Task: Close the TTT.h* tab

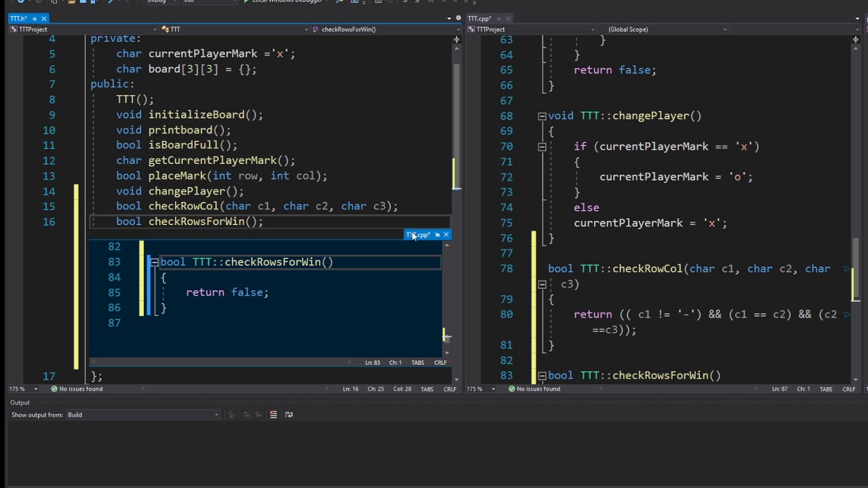Action: (x=44, y=18)
